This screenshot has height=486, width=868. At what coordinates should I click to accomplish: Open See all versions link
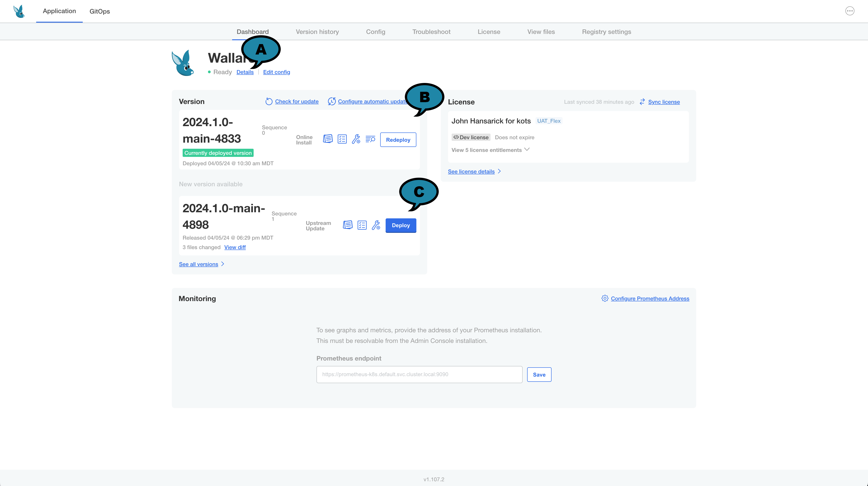pyautogui.click(x=198, y=264)
